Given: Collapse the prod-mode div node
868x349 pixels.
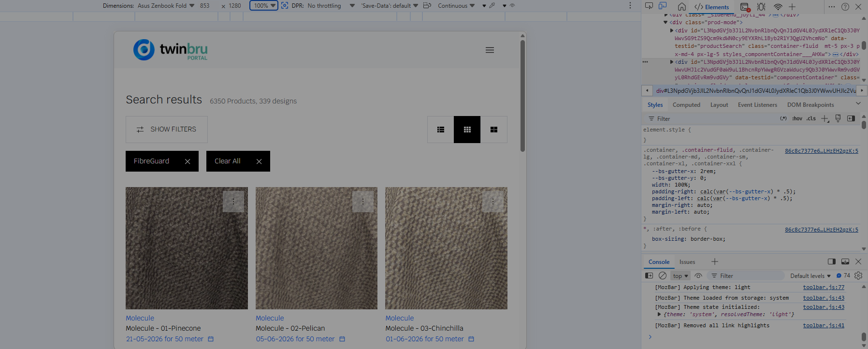Looking at the screenshot, I should pyautogui.click(x=665, y=22).
